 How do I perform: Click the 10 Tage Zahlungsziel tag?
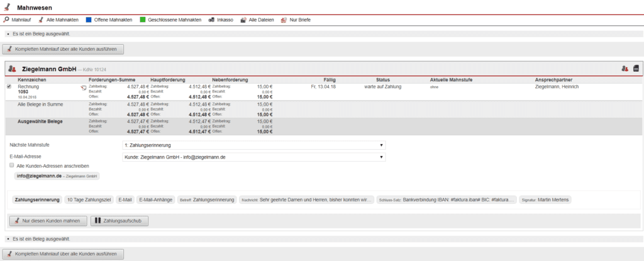coord(88,199)
